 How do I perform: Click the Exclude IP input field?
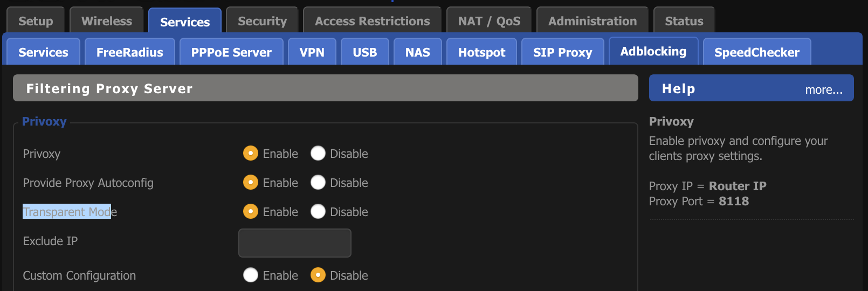point(294,243)
